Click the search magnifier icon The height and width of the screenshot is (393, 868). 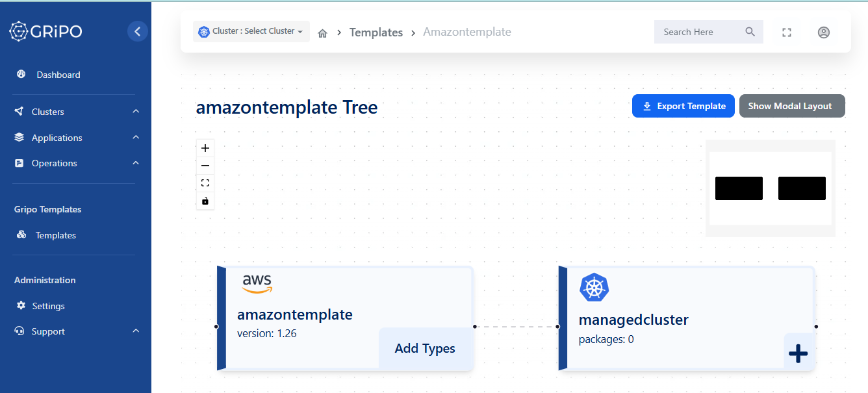tap(750, 32)
